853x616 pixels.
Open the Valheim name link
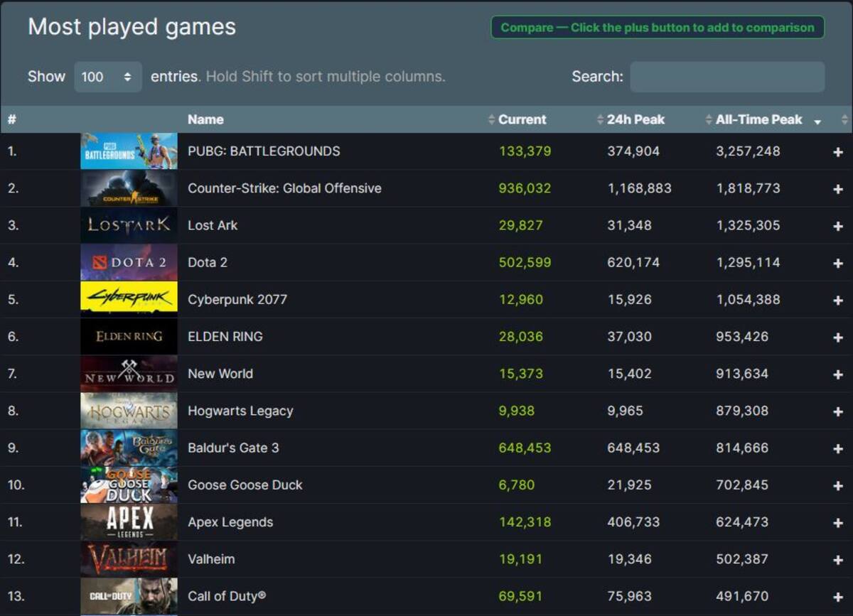(211, 559)
